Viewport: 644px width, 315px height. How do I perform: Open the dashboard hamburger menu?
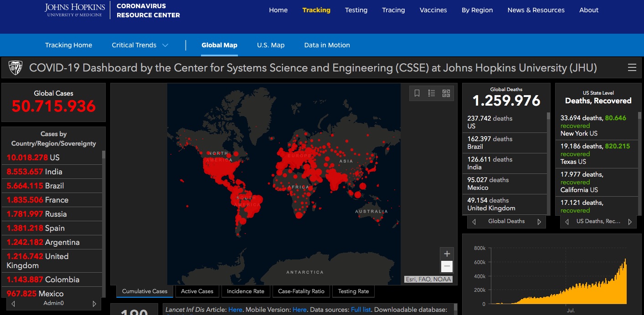632,68
